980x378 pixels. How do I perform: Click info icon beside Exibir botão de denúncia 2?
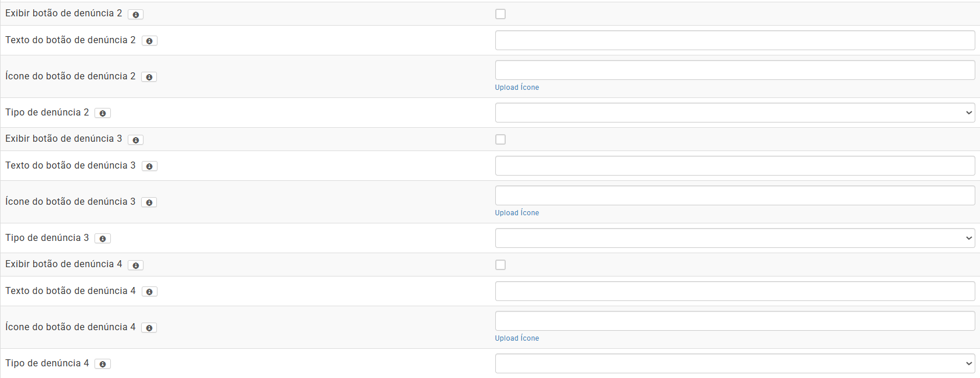click(135, 15)
